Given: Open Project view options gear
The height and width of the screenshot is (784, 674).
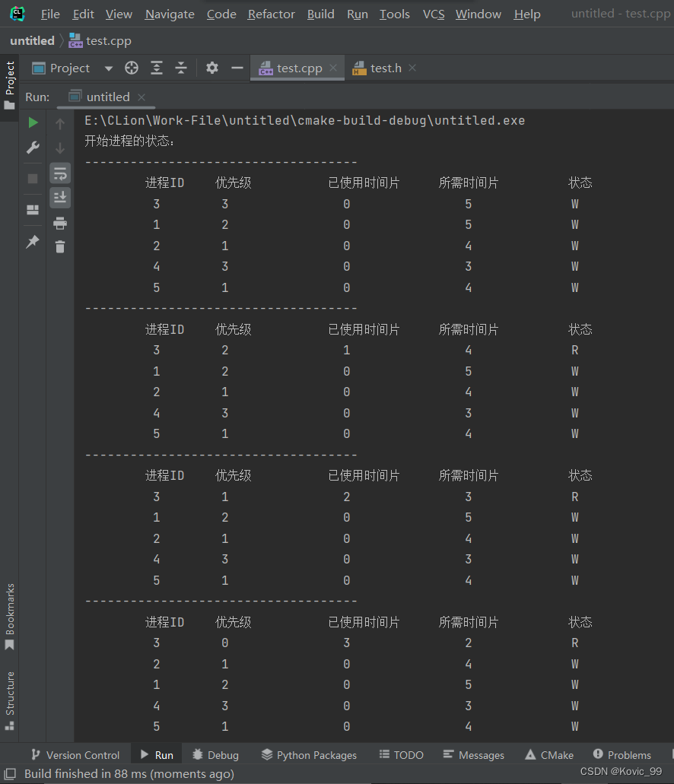Looking at the screenshot, I should coord(212,68).
